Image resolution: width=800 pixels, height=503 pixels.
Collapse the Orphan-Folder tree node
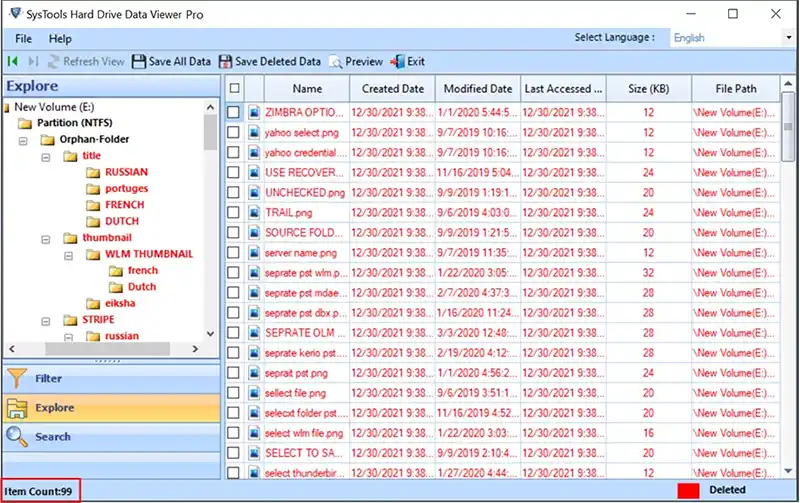pyautogui.click(x=23, y=140)
